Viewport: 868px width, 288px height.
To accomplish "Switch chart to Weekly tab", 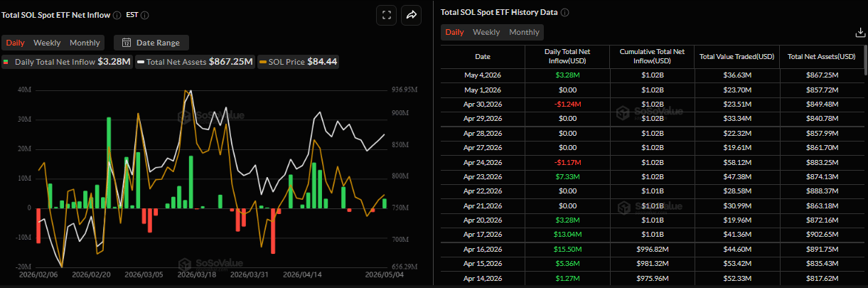I will (47, 43).
